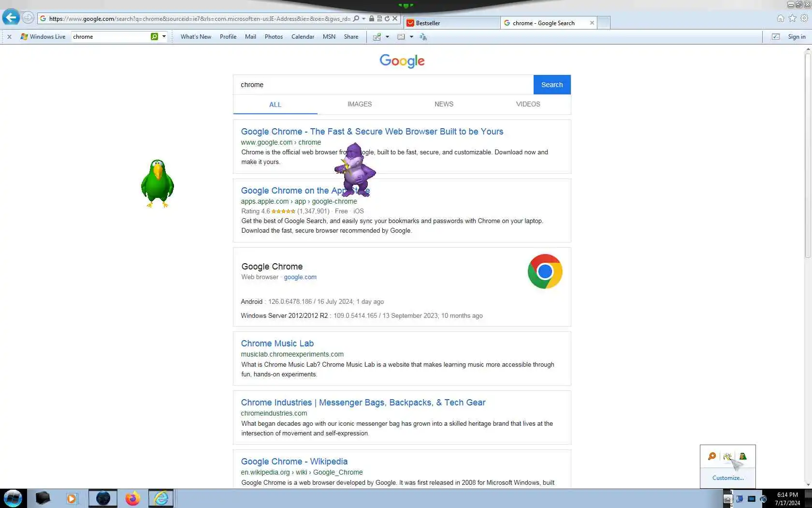
Task: Click the tray network icon
Action: click(739, 499)
